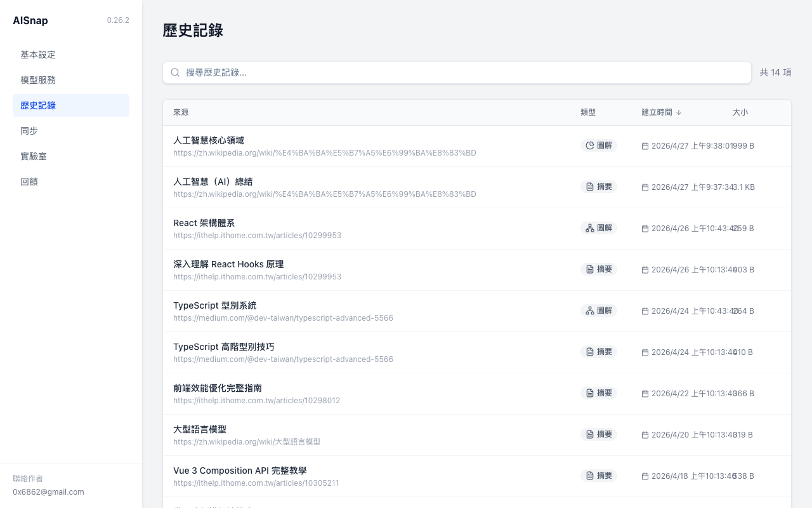Click the 3.1 KB size value

pyautogui.click(x=743, y=187)
